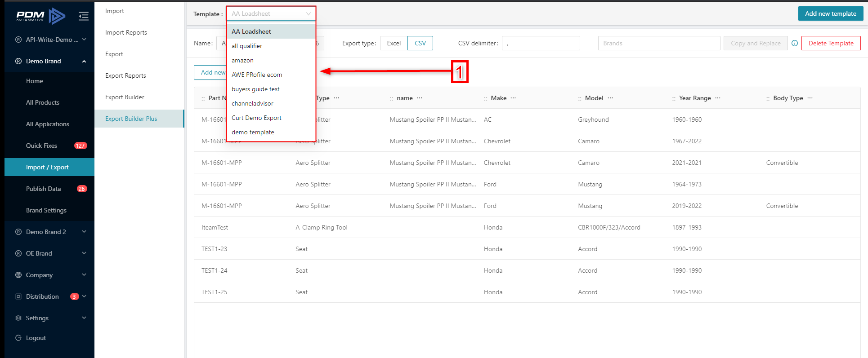The width and height of the screenshot is (868, 358).
Task: Collapse the sidebar menu toggle icon
Action: click(84, 17)
